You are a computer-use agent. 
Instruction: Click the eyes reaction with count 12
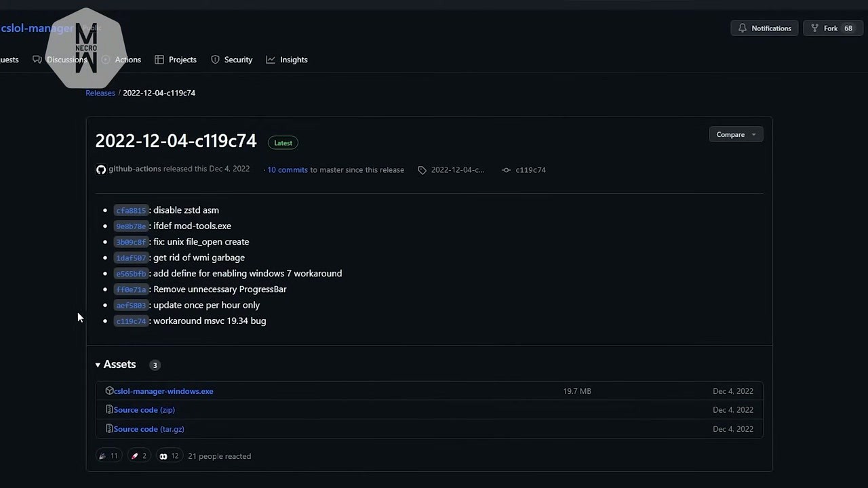(168, 456)
